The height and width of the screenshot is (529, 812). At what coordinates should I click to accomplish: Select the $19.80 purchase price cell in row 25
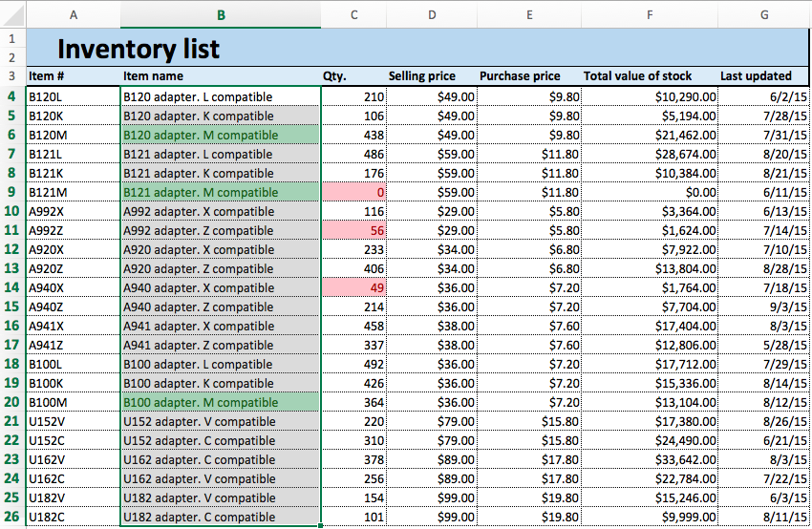[x=529, y=497]
